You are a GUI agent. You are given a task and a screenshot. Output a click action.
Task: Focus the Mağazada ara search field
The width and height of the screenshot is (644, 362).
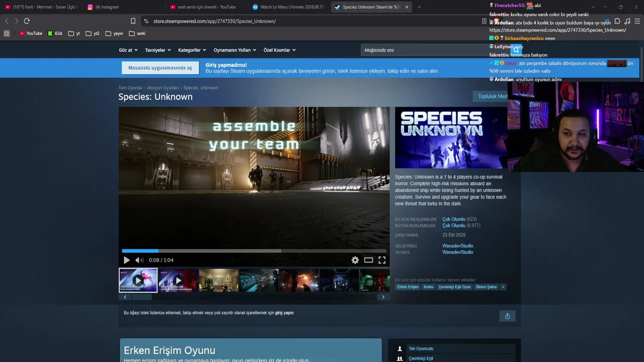(435, 50)
